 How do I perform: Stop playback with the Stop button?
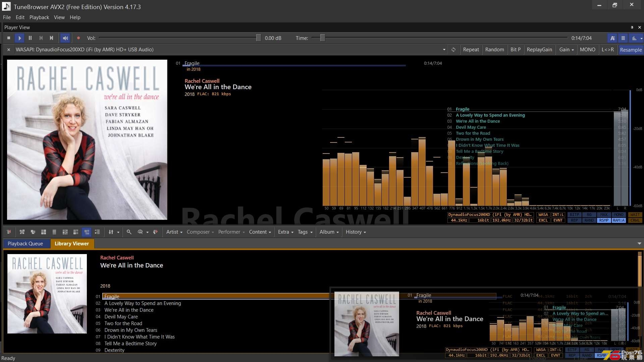[9, 38]
